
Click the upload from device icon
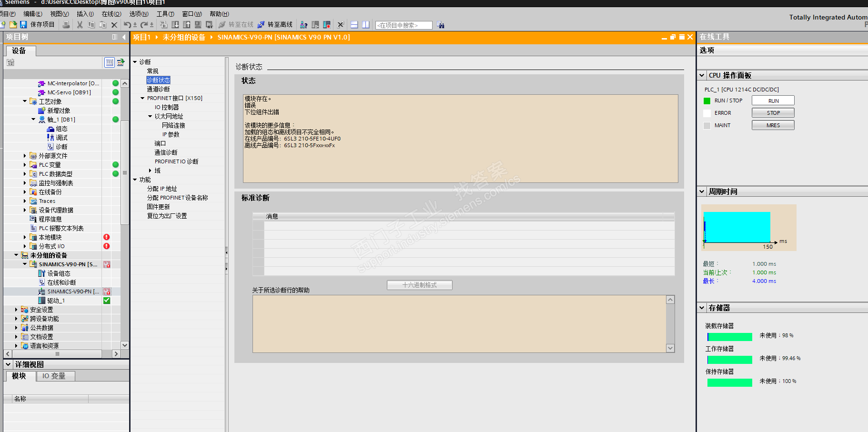[x=187, y=25]
